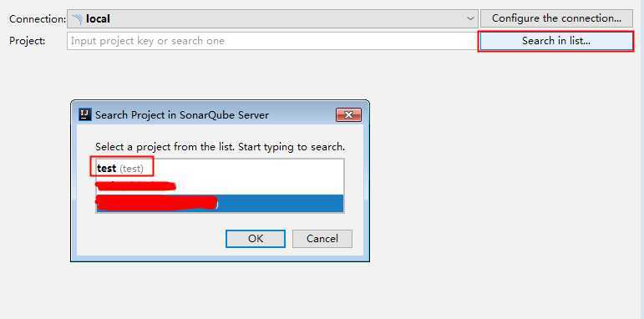Viewport: 644px width, 319px height.
Task: Click the Search in list button
Action: 556,41
